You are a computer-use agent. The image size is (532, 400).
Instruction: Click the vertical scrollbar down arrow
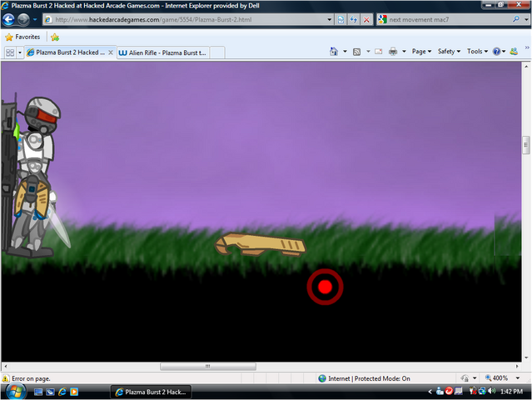click(526, 357)
